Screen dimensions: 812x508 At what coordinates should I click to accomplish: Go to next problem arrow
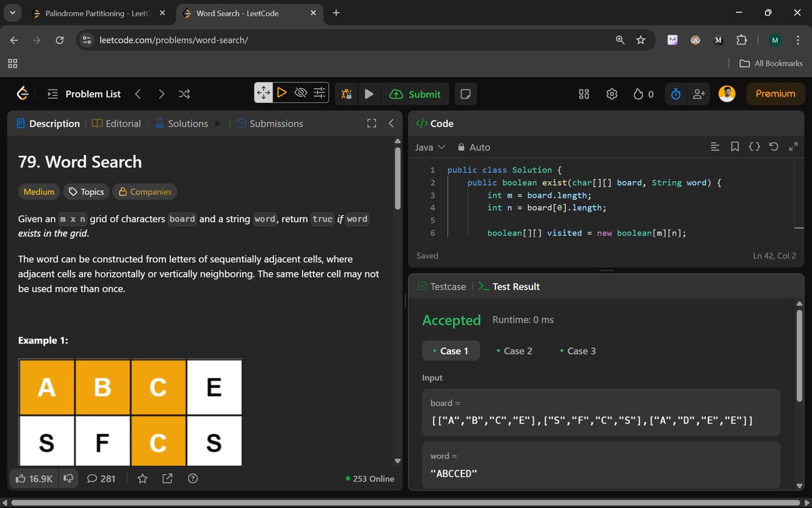pyautogui.click(x=161, y=94)
